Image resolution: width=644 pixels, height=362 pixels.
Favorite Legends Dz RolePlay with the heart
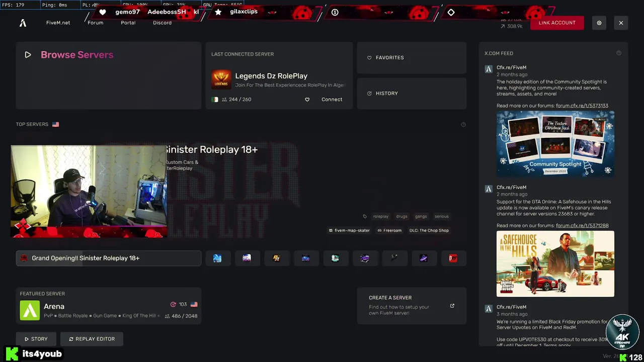click(x=307, y=100)
